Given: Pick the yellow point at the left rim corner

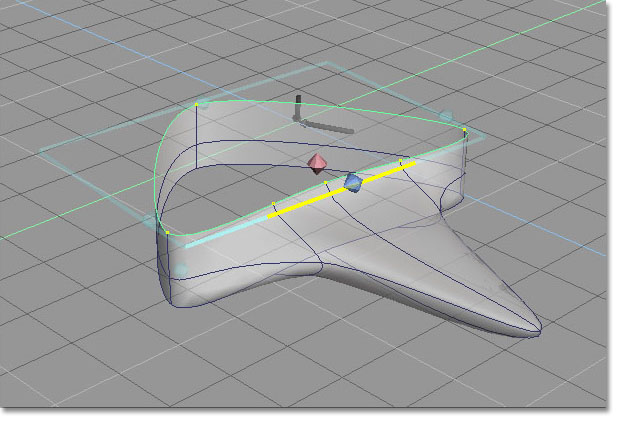Looking at the screenshot, I should click(167, 233).
